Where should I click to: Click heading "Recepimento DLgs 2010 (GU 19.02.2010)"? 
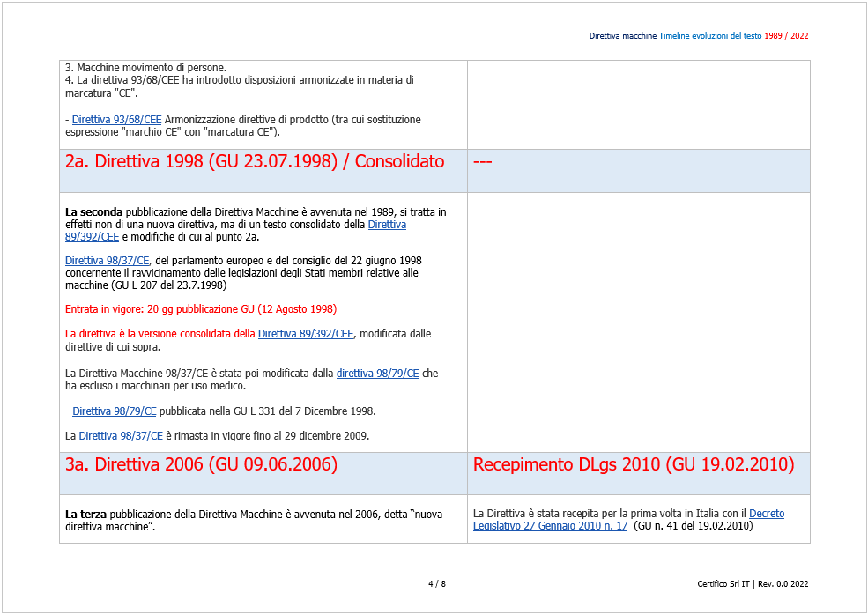point(634,464)
